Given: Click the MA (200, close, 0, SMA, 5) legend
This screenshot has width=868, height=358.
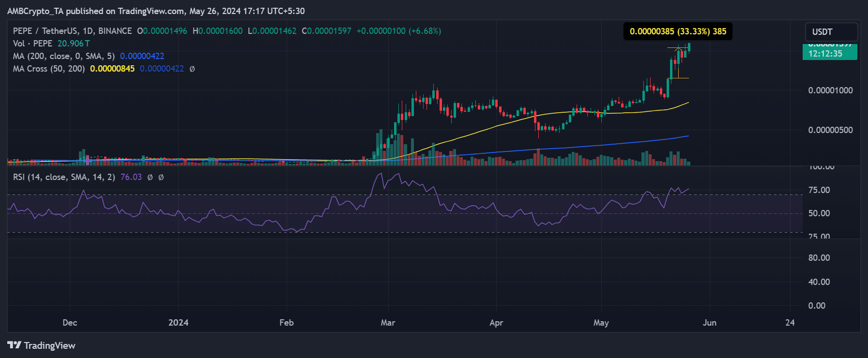Looking at the screenshot, I should pyautogui.click(x=64, y=56).
